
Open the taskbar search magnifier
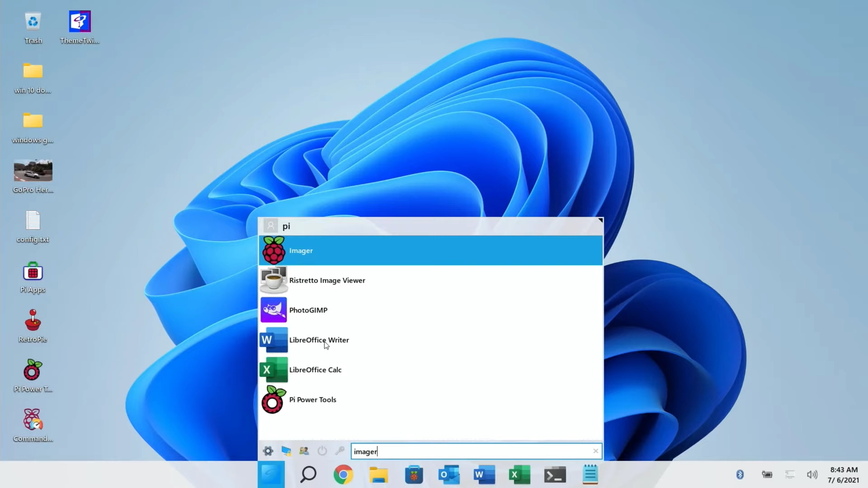[308, 474]
